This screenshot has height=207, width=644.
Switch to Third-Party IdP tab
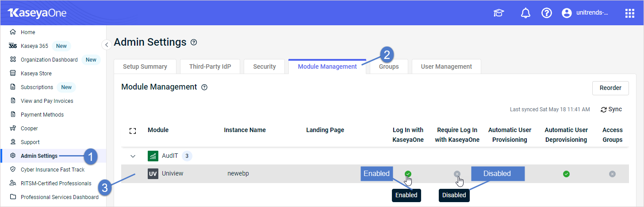(210, 66)
